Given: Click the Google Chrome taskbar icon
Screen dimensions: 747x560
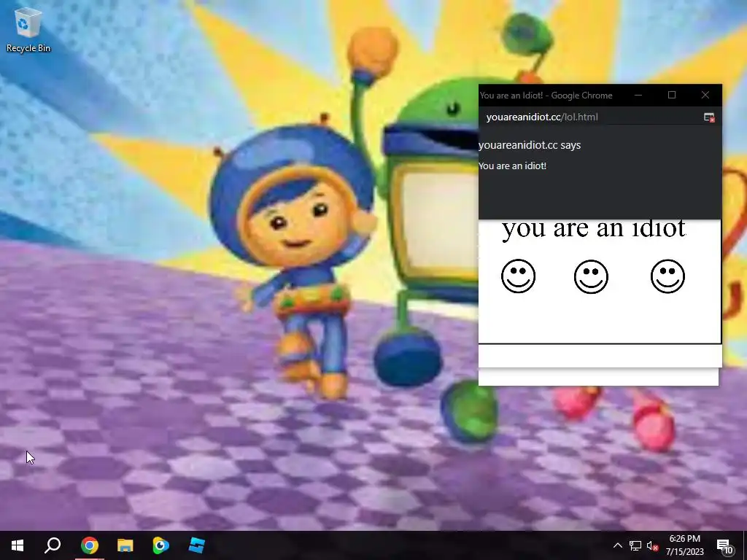Looking at the screenshot, I should click(x=89, y=545).
